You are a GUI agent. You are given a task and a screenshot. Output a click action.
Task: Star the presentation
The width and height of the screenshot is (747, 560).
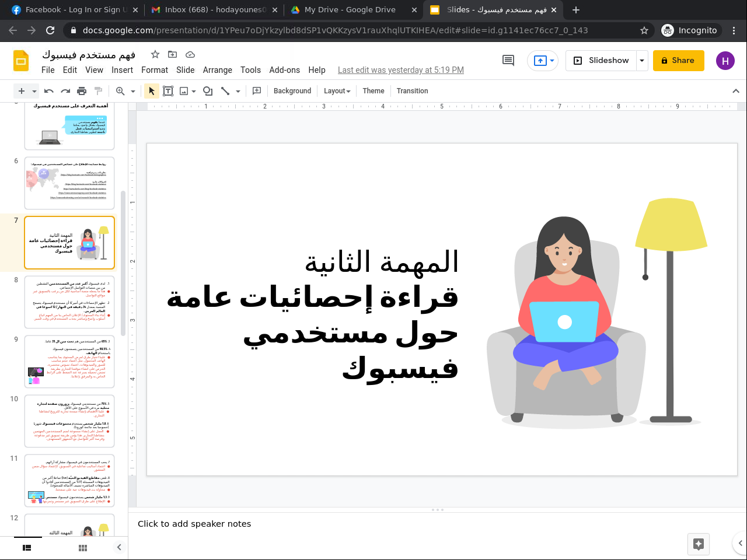click(155, 54)
